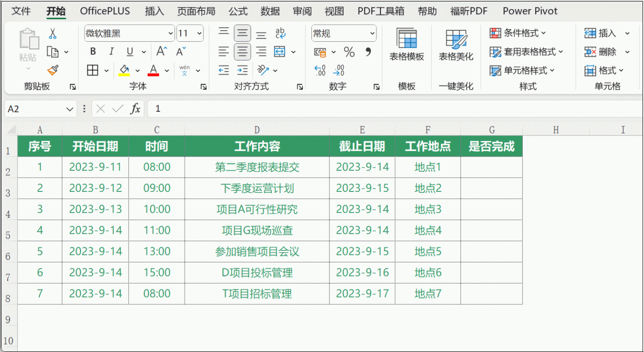This screenshot has height=352, width=644.
Task: Apply percent style
Action: pyautogui.click(x=349, y=52)
